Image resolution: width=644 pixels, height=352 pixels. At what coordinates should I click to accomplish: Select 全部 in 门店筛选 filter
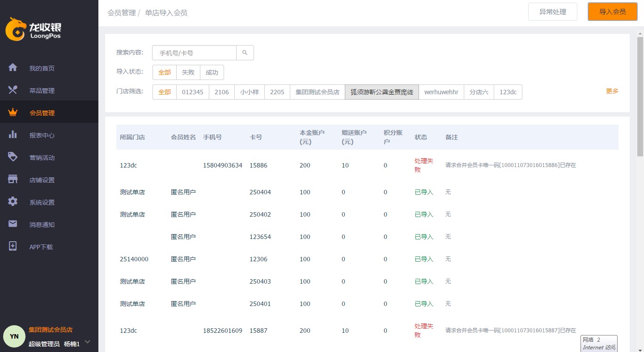(x=165, y=92)
